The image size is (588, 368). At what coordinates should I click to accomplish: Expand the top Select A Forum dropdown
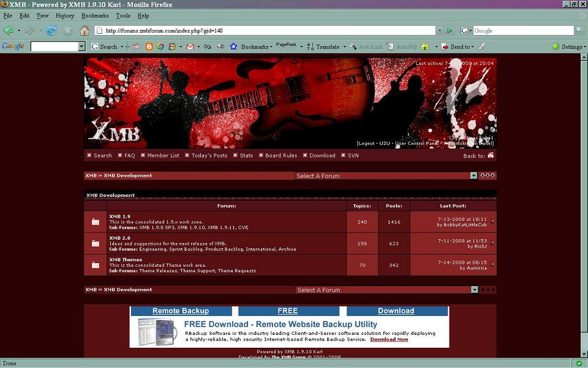(x=473, y=176)
